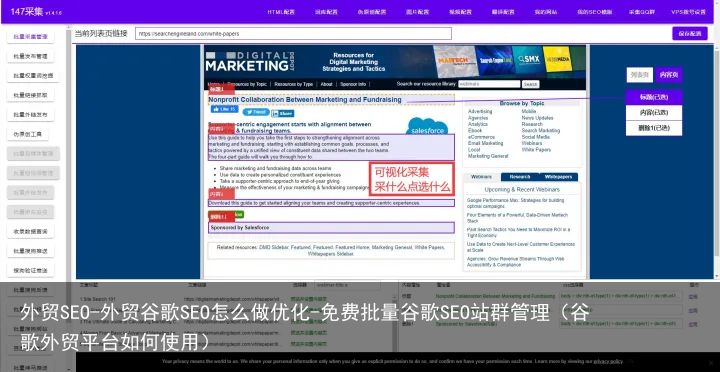720x372 pixels.
Task: Open 批量发布管理 in the sidebar
Action: [30, 56]
